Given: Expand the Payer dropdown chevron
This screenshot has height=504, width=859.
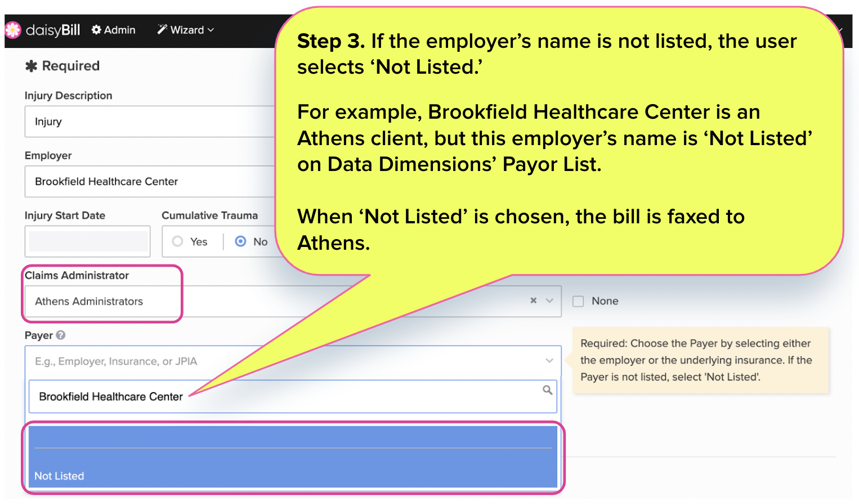Looking at the screenshot, I should 549,361.
